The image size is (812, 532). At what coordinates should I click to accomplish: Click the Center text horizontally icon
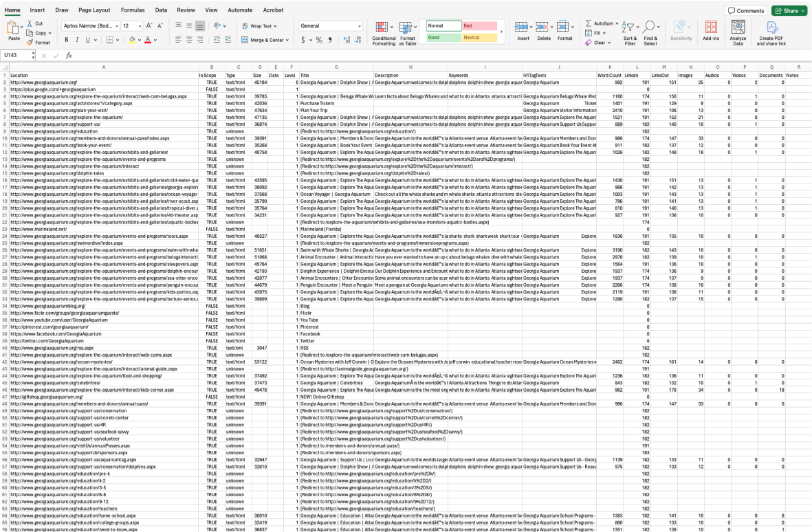coord(189,40)
